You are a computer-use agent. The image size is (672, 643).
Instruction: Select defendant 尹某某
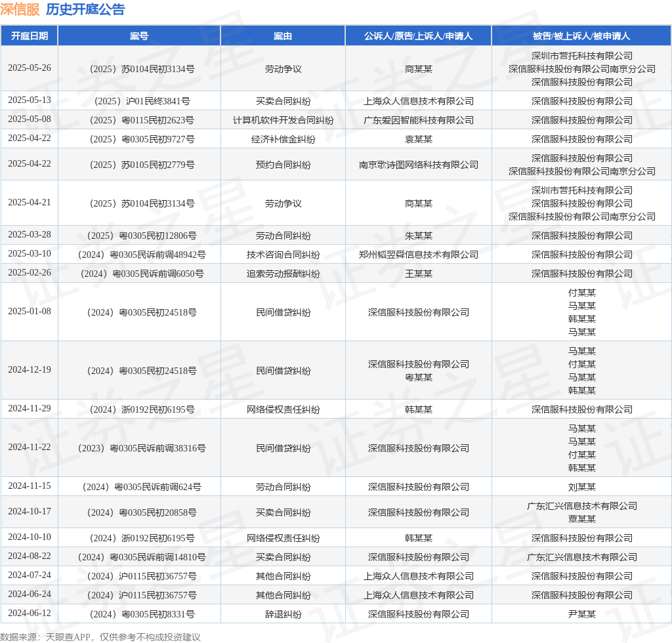(x=581, y=614)
